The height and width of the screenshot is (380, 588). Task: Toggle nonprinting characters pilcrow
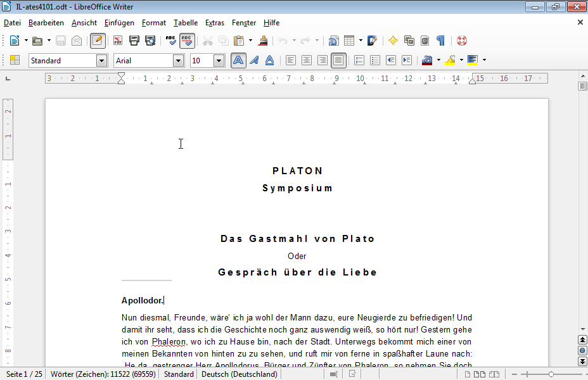[x=440, y=41]
